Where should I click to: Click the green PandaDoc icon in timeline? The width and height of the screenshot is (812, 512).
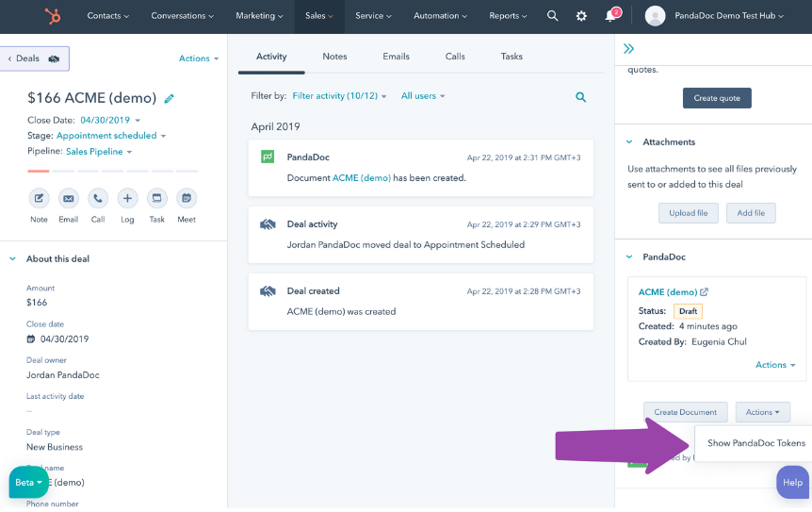pyautogui.click(x=268, y=157)
